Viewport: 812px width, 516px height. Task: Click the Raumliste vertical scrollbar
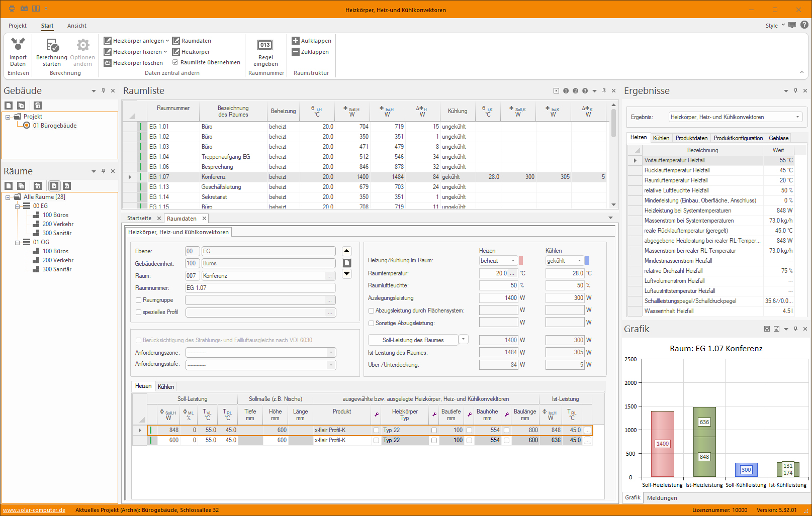(x=613, y=155)
